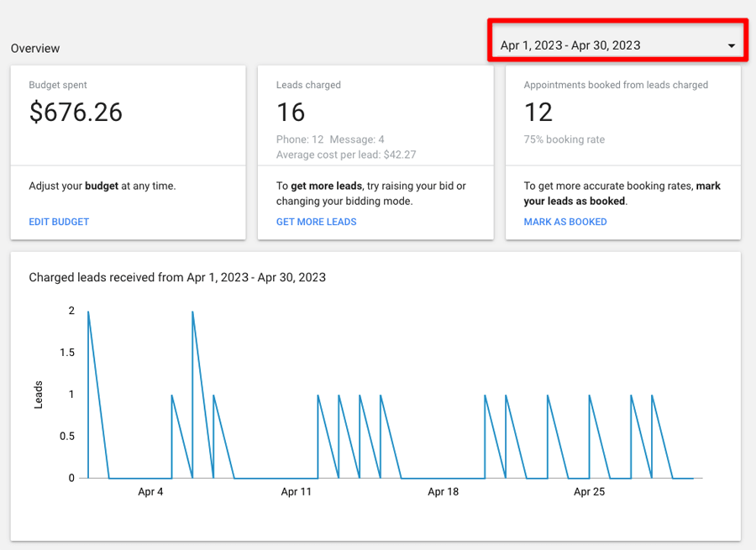This screenshot has height=550, width=756.
Task: Click the Apr 11 axis label
Action: [x=296, y=492]
